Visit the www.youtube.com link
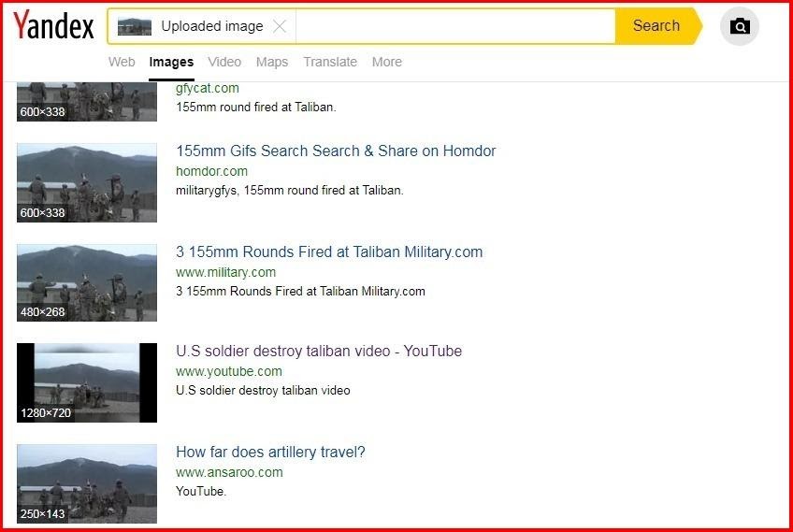The height and width of the screenshot is (532, 793). click(228, 371)
